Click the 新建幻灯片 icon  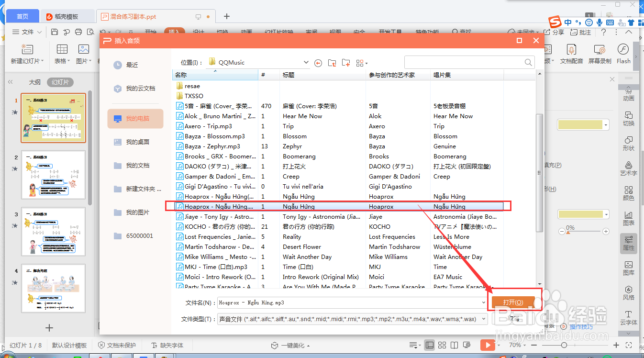[27, 49]
